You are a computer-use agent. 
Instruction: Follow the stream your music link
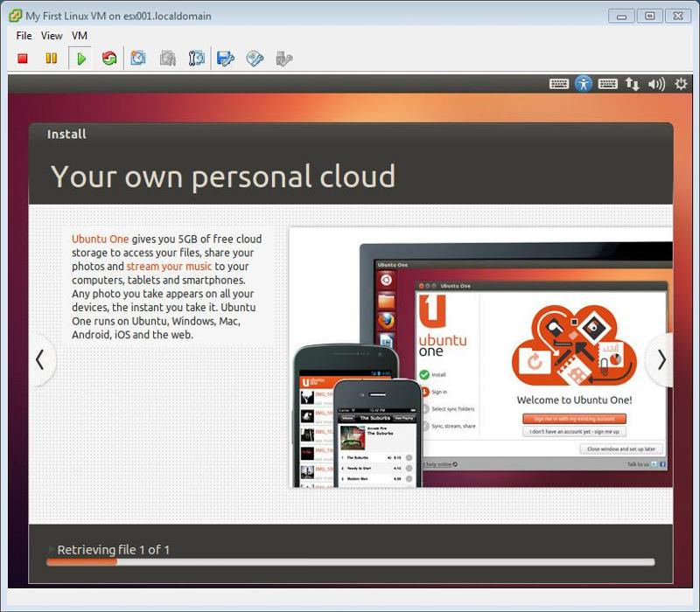169,267
